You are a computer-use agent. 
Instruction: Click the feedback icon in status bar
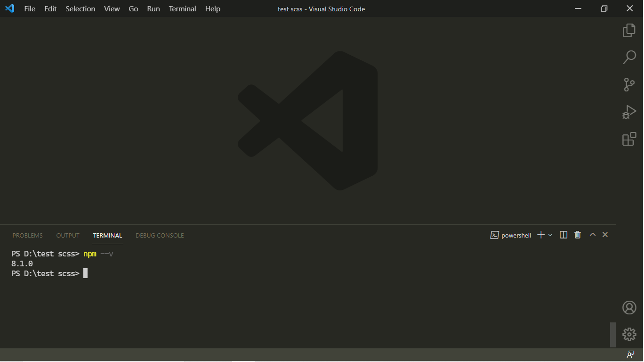[631, 354]
